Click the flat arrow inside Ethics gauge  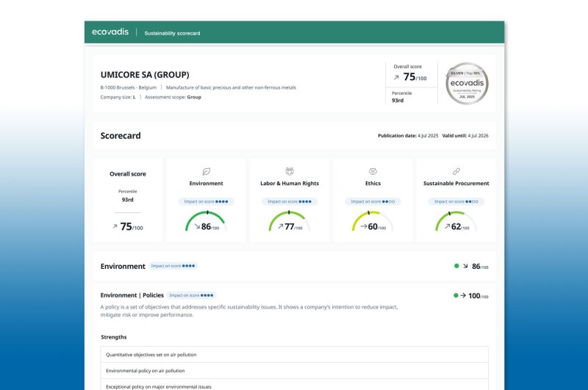[x=364, y=226]
